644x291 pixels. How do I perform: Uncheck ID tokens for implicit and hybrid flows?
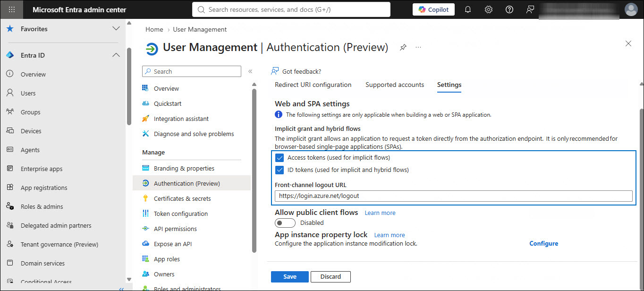click(x=279, y=170)
